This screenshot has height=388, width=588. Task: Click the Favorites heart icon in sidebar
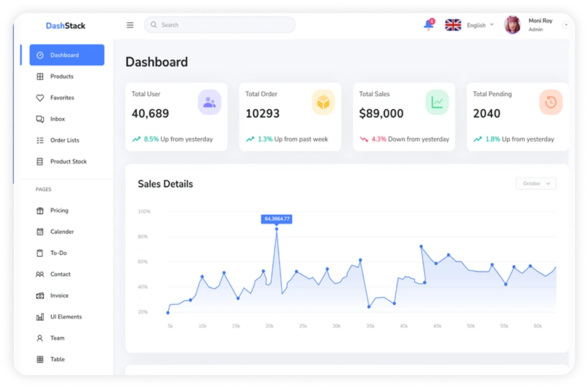click(x=40, y=98)
